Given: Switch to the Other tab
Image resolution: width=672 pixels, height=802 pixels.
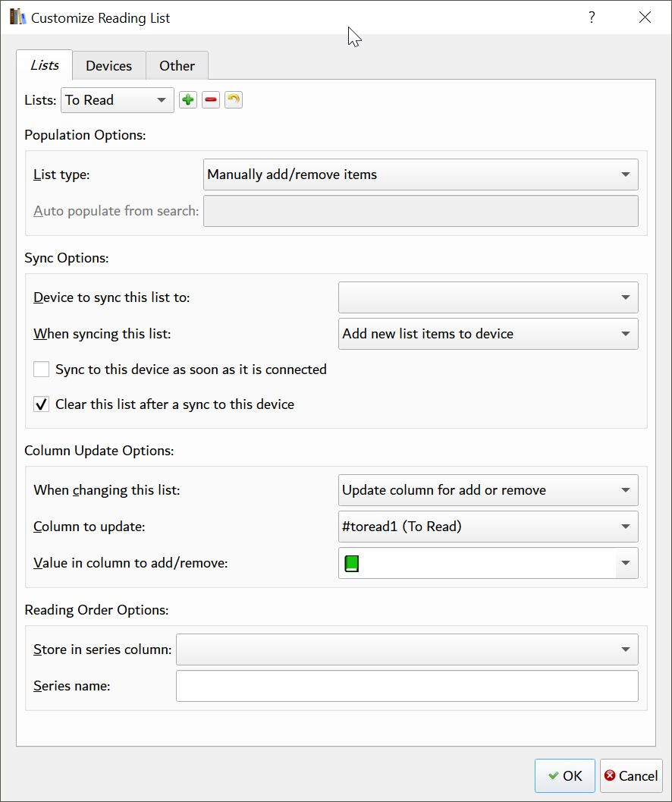Looking at the screenshot, I should (177, 66).
